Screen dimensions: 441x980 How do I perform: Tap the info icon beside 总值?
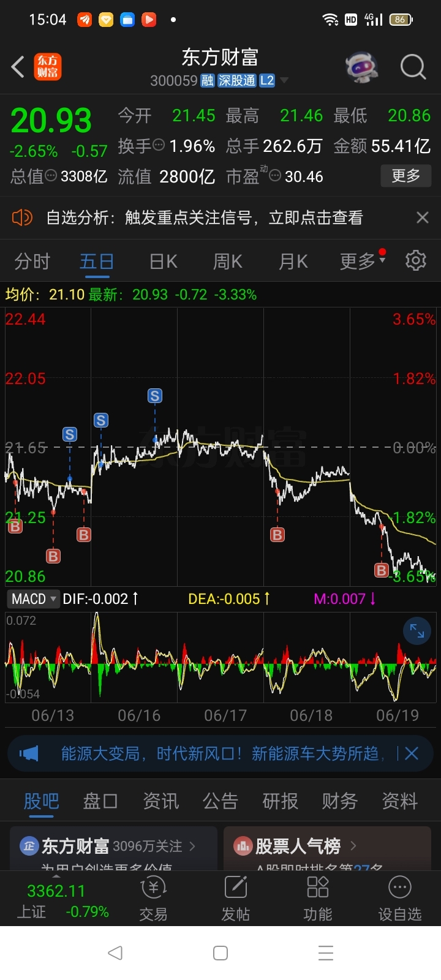[x=51, y=176]
